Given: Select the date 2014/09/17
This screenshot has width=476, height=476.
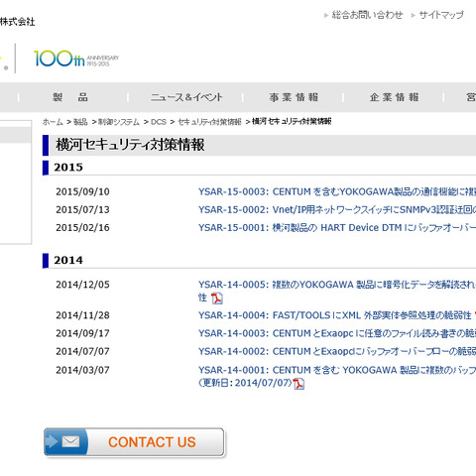Looking at the screenshot, I should coord(82,333).
